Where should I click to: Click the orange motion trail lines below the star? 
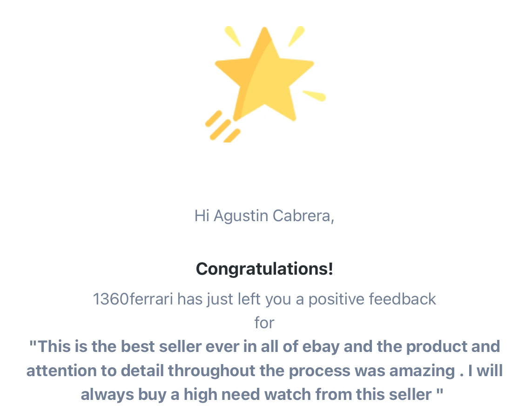[223, 127]
